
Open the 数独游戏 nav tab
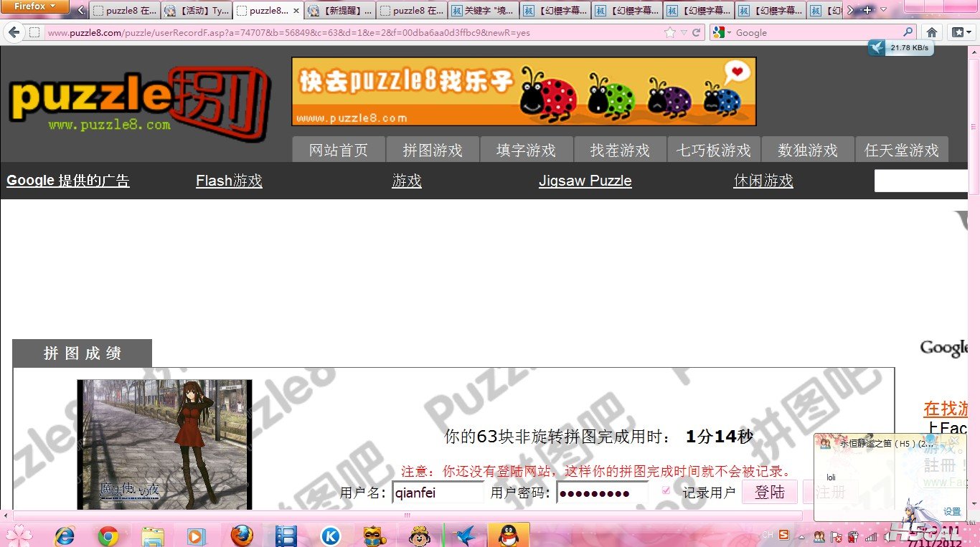pyautogui.click(x=808, y=150)
